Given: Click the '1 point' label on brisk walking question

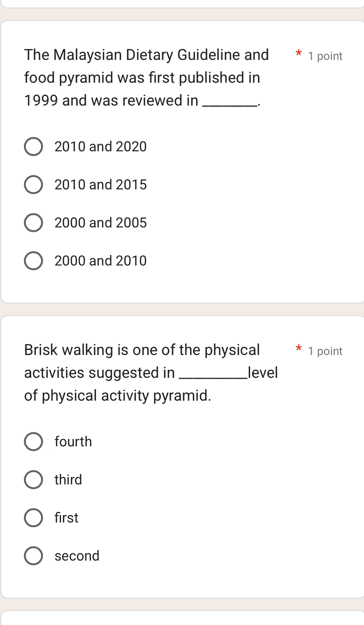Looking at the screenshot, I should tap(325, 351).
